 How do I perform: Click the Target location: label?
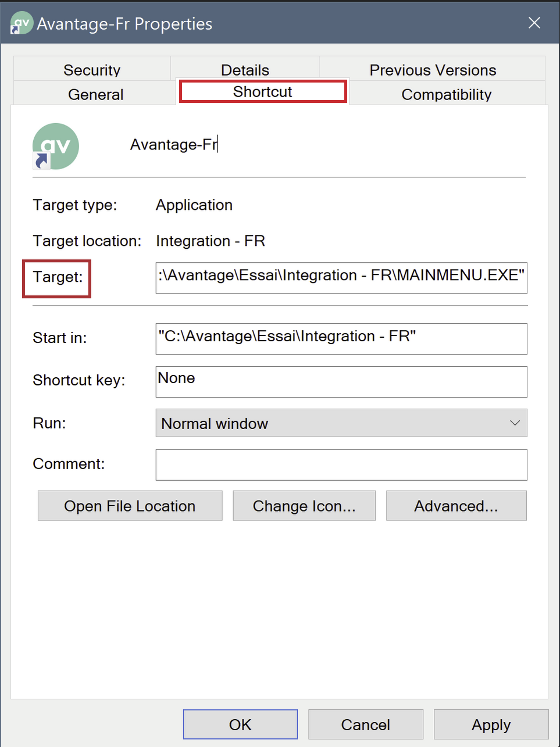pos(87,241)
